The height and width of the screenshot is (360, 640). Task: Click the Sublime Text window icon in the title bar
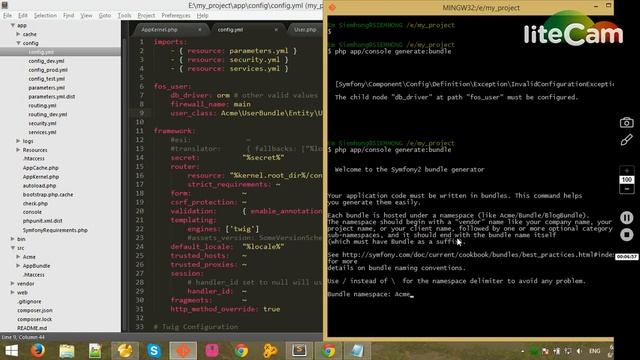(x=5, y=5)
